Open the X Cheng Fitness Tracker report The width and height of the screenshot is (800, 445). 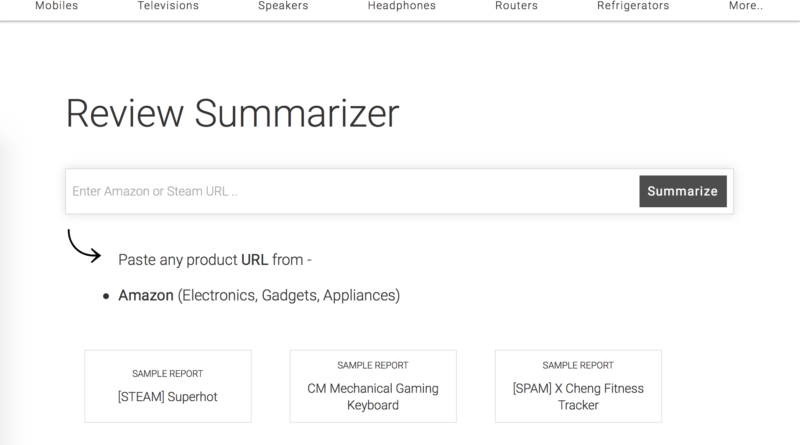point(578,386)
